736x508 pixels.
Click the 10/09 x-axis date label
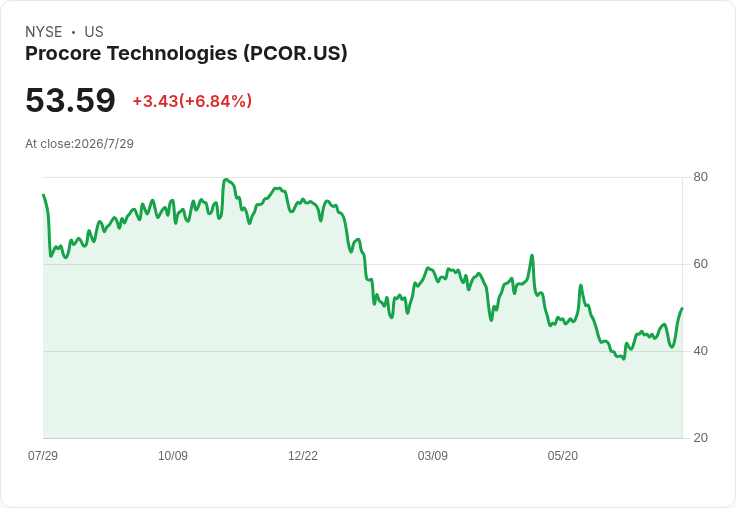coord(173,455)
